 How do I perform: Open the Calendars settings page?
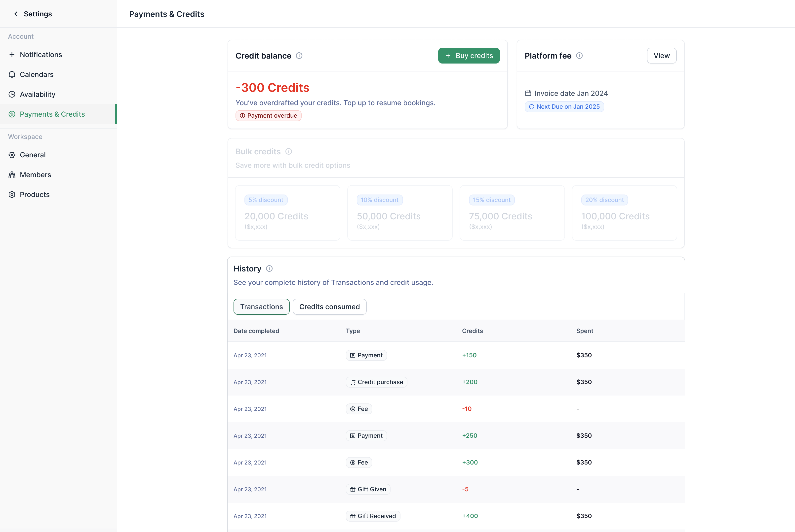coord(37,75)
